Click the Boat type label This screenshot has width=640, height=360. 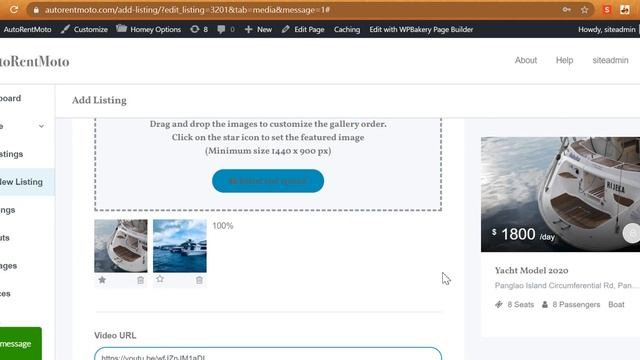click(x=616, y=304)
